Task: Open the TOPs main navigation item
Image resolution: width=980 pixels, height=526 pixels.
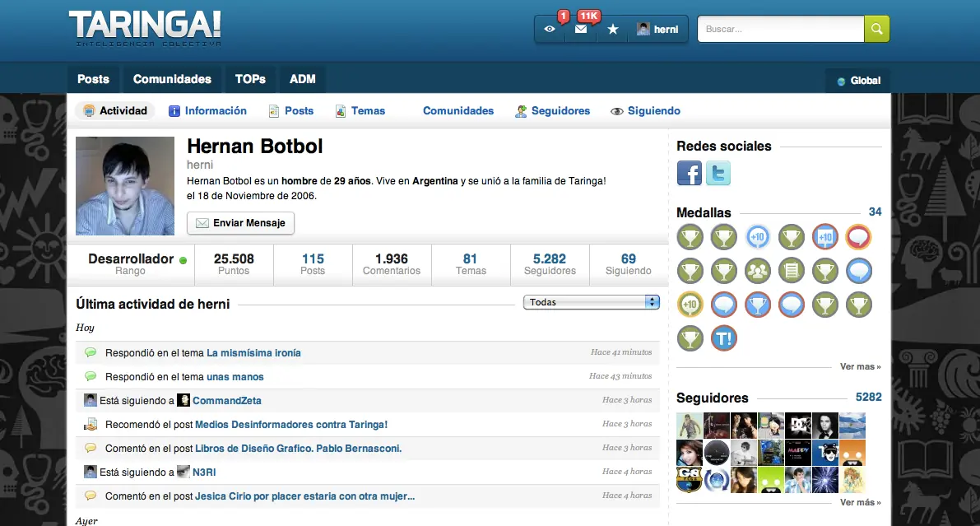Action: pos(250,79)
